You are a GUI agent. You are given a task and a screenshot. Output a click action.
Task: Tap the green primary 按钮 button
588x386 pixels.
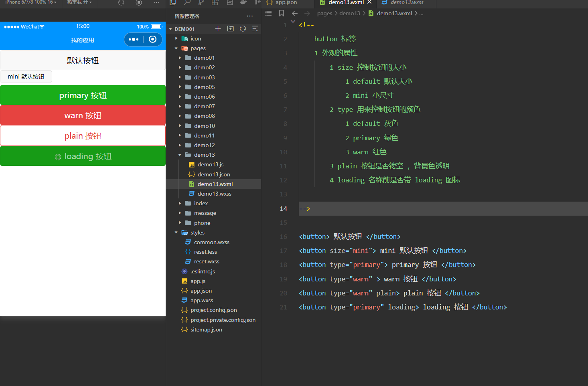pos(83,95)
